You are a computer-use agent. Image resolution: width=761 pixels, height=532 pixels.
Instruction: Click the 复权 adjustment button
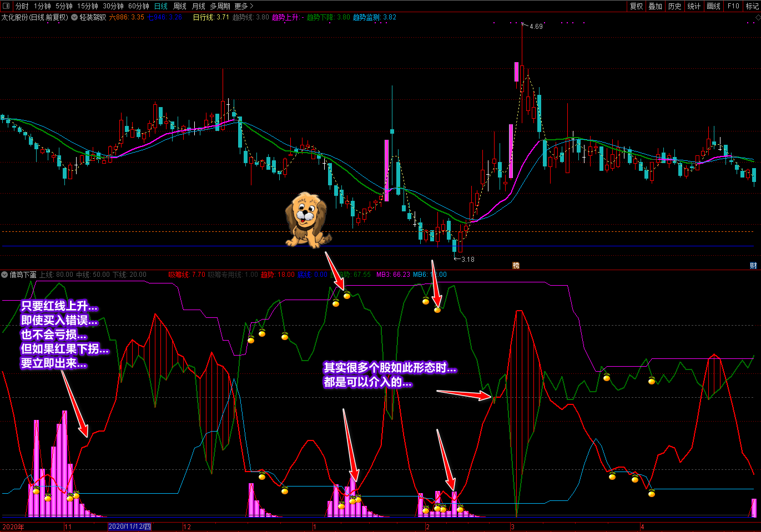[637, 6]
